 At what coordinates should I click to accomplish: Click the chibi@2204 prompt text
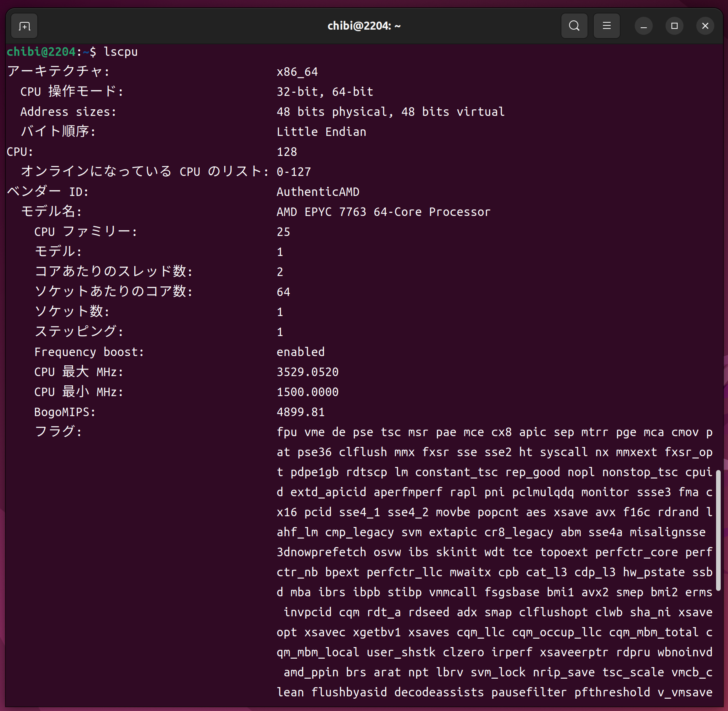(x=41, y=52)
